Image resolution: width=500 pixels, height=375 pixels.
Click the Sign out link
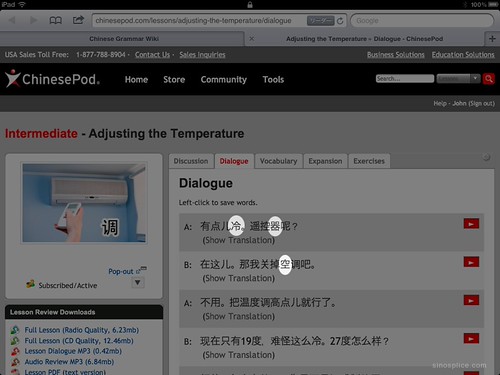coord(482,104)
